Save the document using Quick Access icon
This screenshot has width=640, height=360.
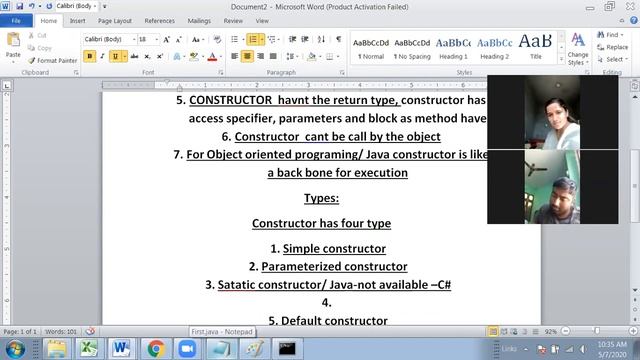click(19, 6)
